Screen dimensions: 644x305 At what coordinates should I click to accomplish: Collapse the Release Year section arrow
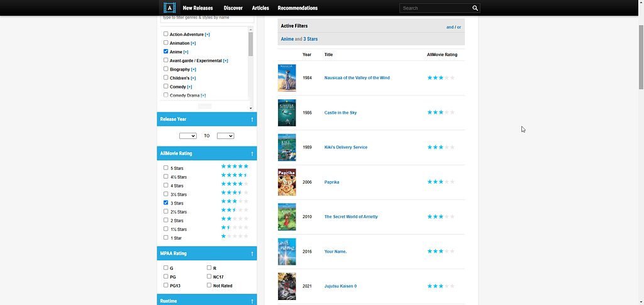click(252, 119)
